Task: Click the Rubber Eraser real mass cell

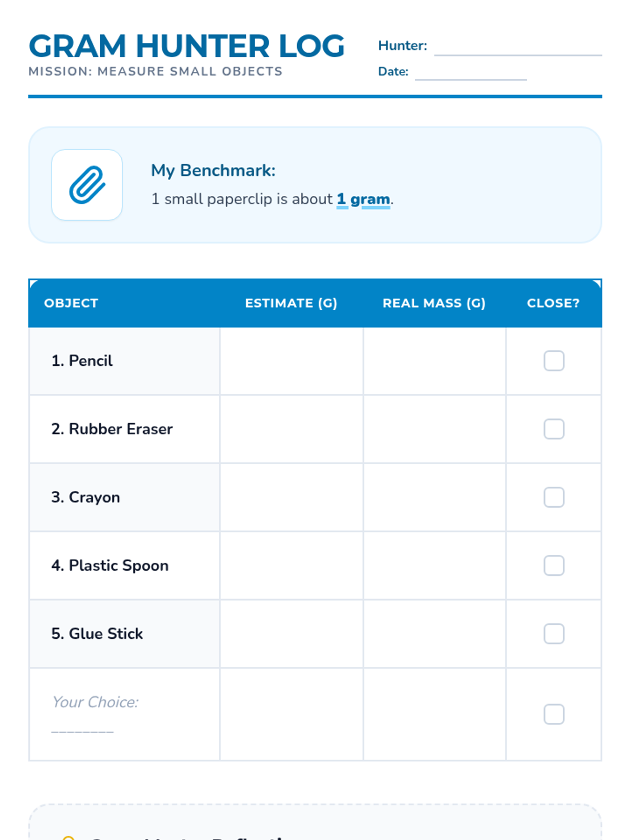Action: pos(434,429)
